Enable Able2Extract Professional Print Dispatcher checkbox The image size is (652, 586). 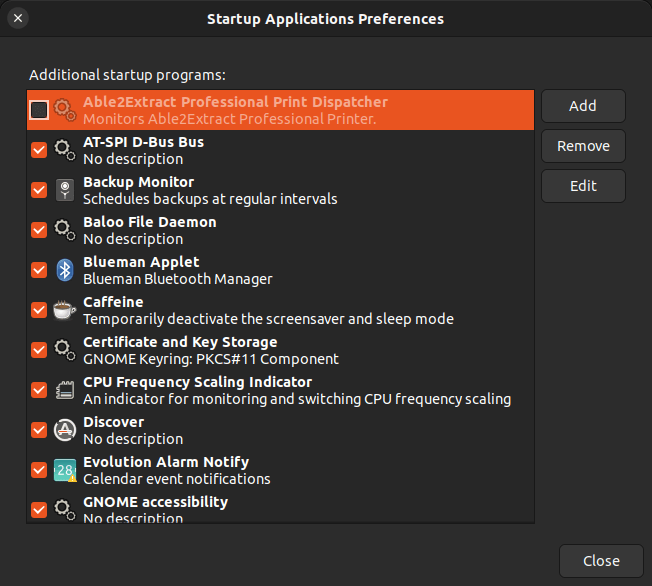[x=39, y=110]
